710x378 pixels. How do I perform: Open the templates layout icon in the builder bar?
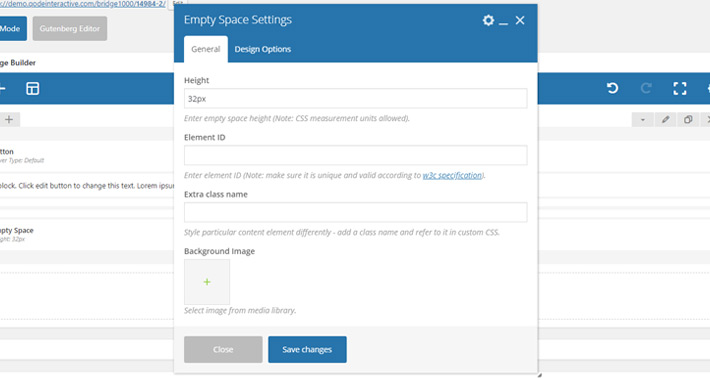(33, 88)
